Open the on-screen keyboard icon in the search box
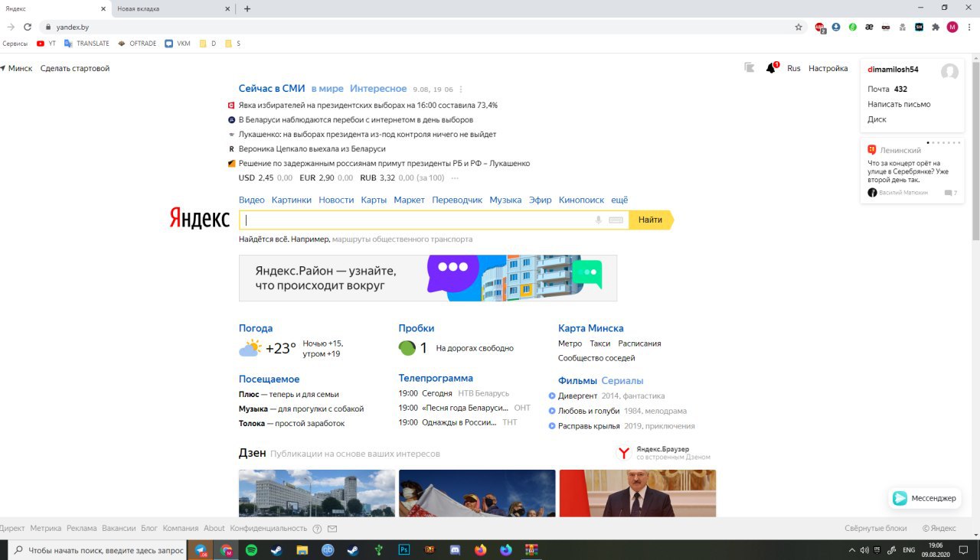The height and width of the screenshot is (560, 980). click(616, 220)
